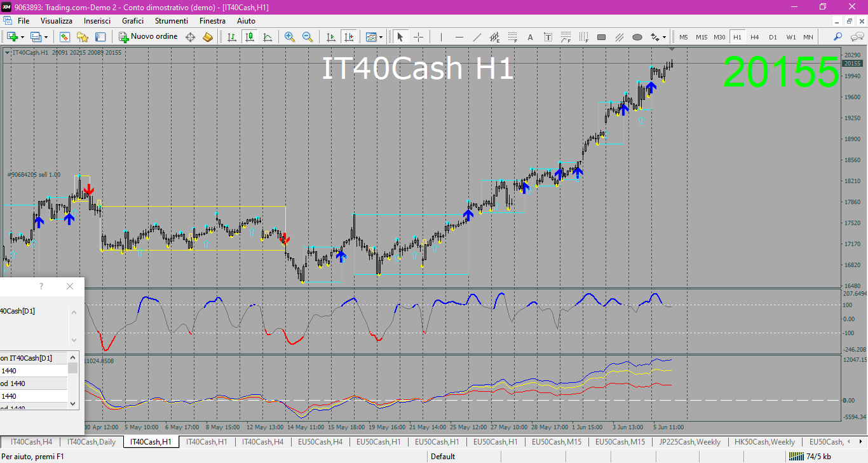This screenshot has width=868, height=463.
Task: Click the Default profile status bar entry
Action: tap(442, 456)
